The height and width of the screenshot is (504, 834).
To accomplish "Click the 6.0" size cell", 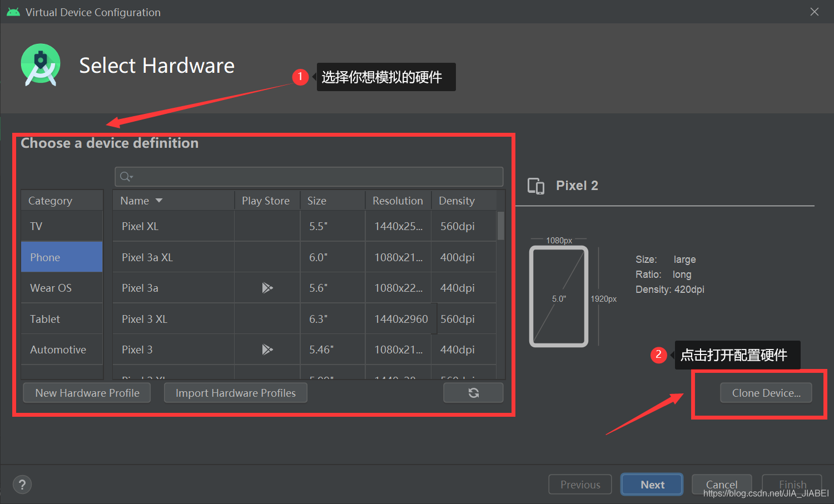I will tap(332, 257).
